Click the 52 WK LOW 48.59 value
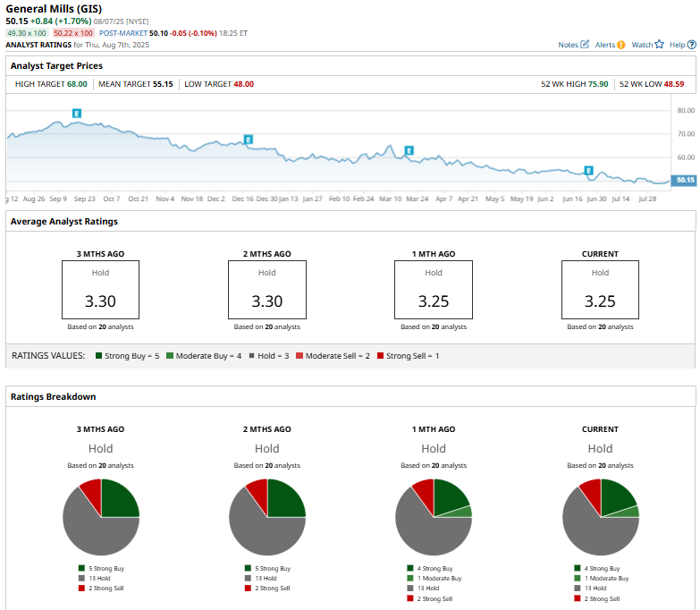Viewport: 700px width, 610px height. point(674,84)
